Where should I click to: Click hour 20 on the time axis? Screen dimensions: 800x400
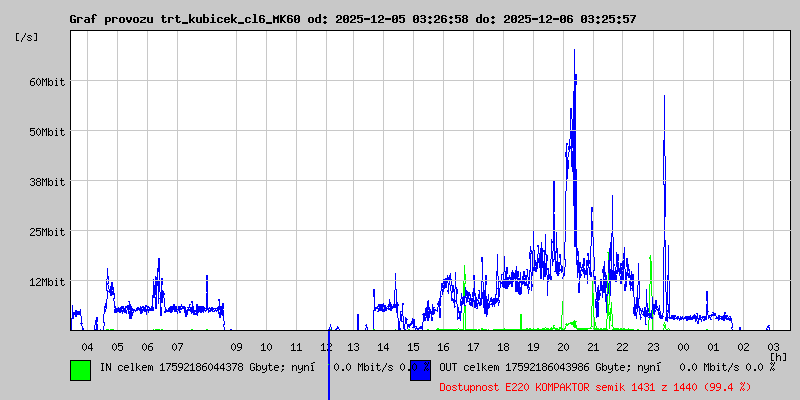click(x=564, y=346)
